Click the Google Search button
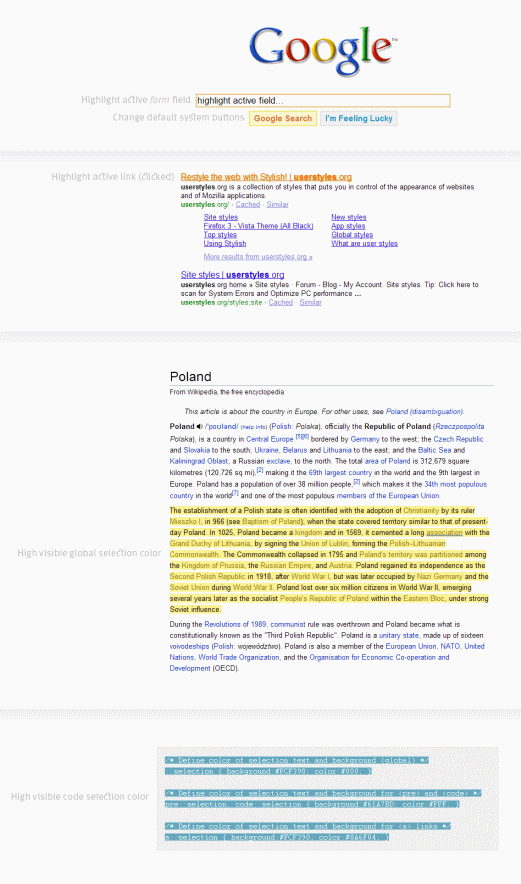This screenshot has height=884, width=521. [283, 118]
